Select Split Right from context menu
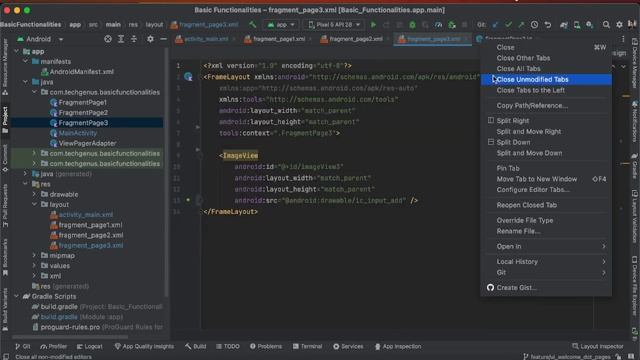 [x=546, y=120]
